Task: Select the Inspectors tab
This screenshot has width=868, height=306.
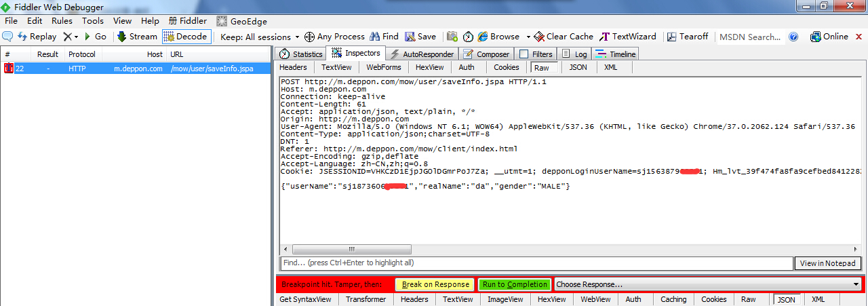Action: click(x=356, y=53)
